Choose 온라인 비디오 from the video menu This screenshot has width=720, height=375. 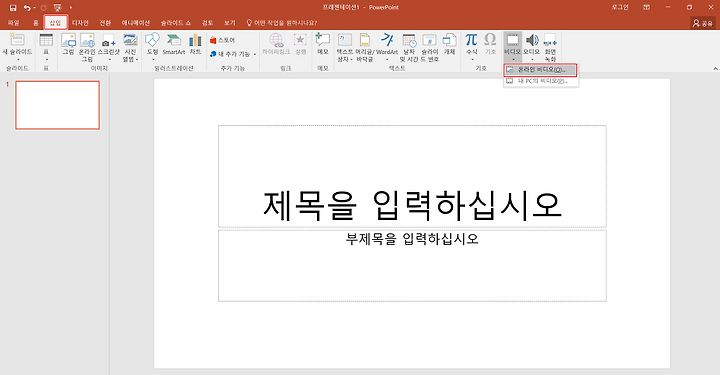point(540,70)
